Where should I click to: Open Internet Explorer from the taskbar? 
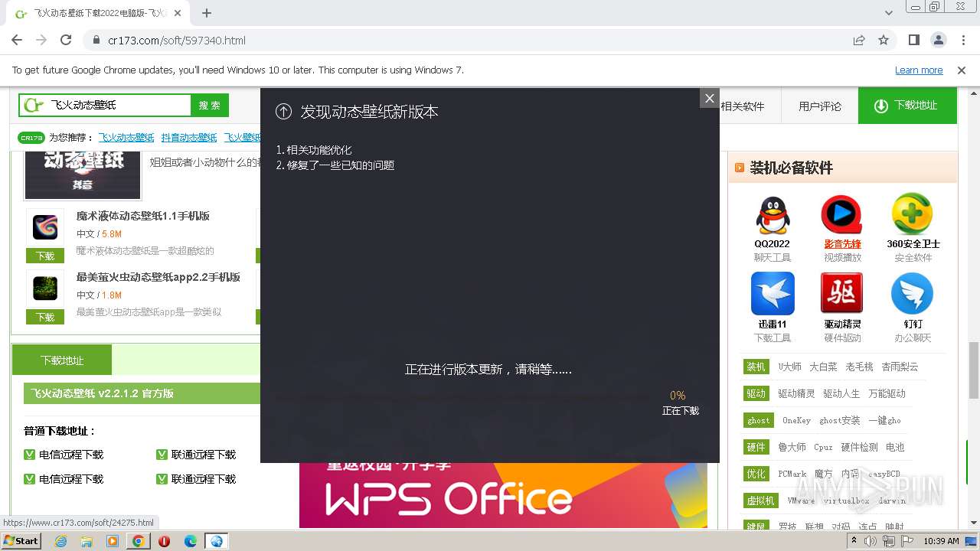61,541
